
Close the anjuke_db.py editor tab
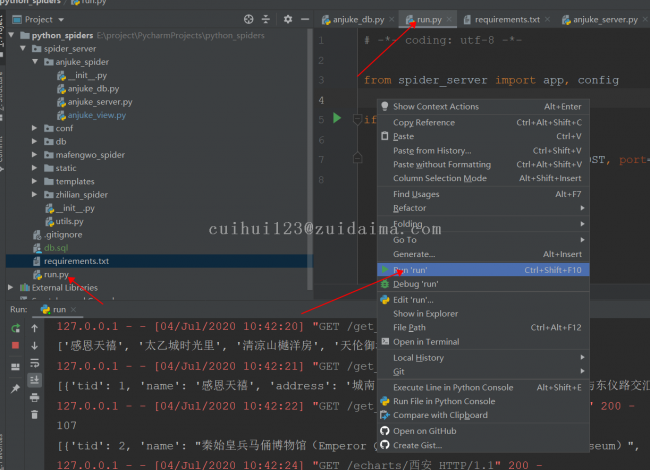389,19
